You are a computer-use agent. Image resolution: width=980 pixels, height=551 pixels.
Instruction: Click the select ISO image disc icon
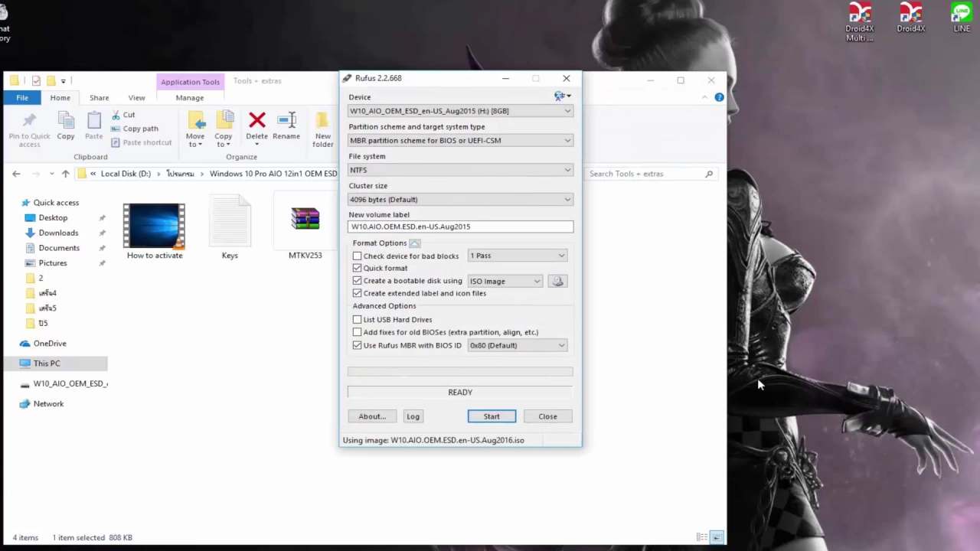557,281
